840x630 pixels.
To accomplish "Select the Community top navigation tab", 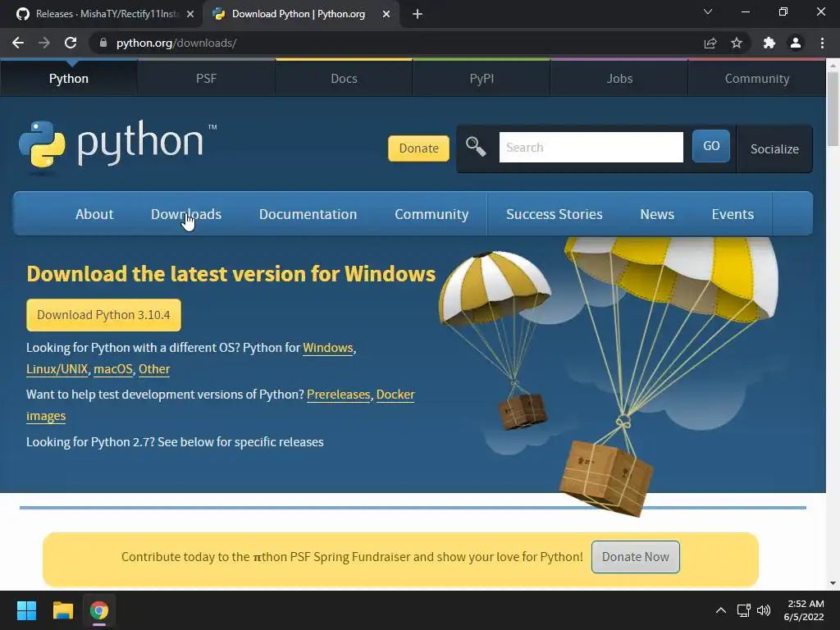I will [757, 78].
